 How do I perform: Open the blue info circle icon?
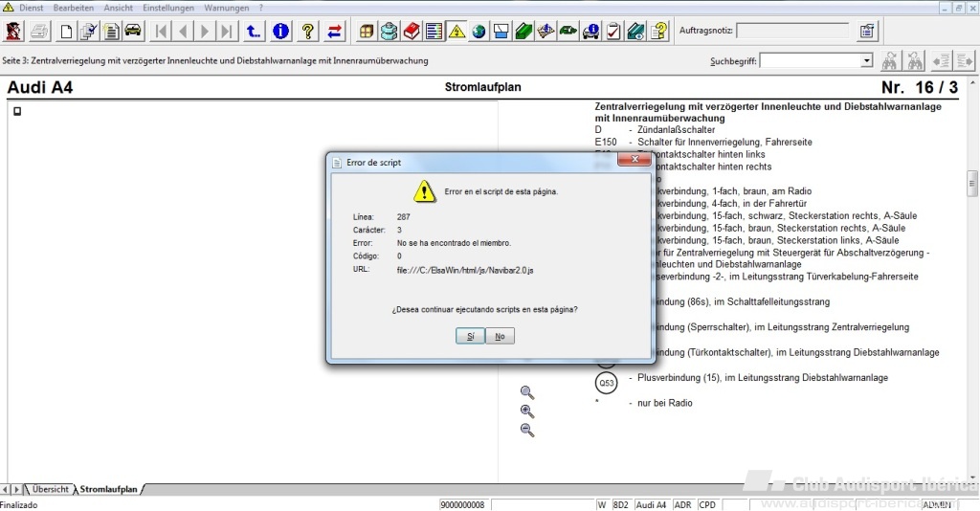(280, 31)
